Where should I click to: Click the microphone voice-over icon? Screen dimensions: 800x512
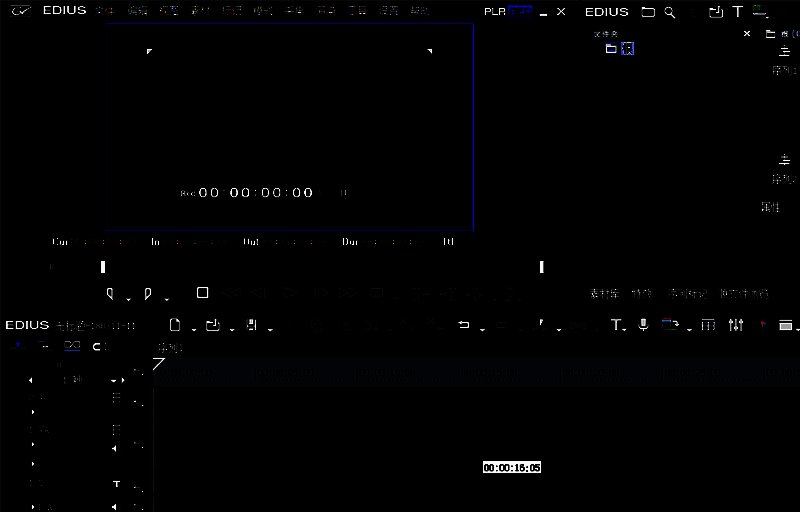(x=643, y=325)
